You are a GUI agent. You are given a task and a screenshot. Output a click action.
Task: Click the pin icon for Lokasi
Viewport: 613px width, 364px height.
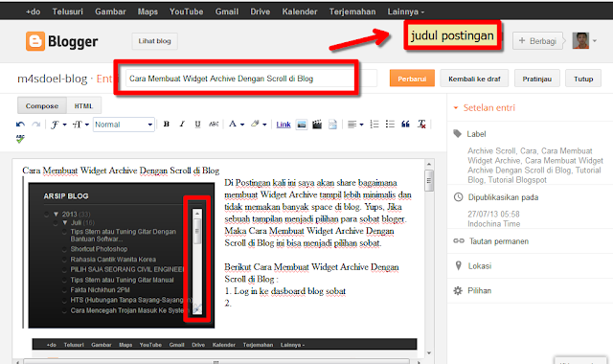[x=458, y=266]
